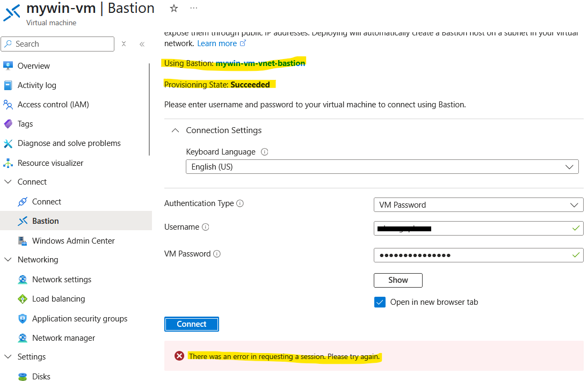Click the VM Password info icon
This screenshot has height=381, width=588.
[217, 254]
